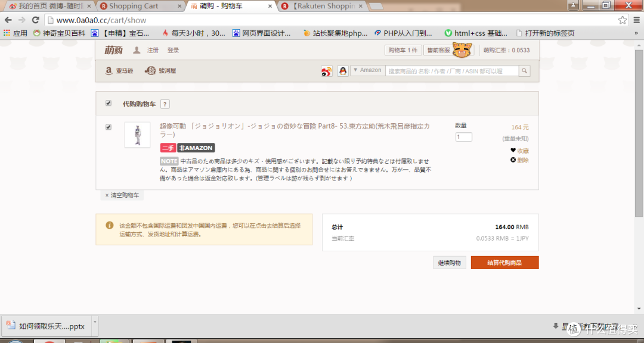Open the 神奇宝贝百科 bookmark
644x343 pixels.
tap(60, 33)
